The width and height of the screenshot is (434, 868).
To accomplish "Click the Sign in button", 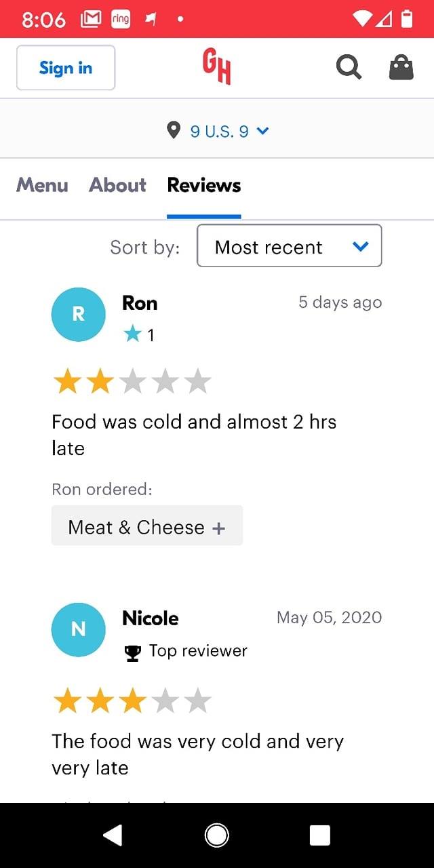I will pyautogui.click(x=66, y=68).
